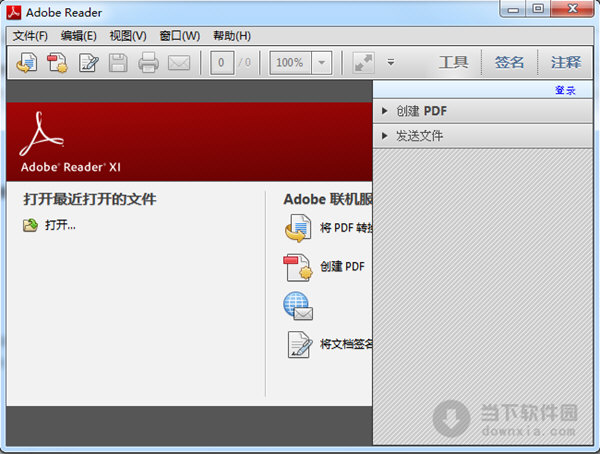
Task: Click the zoom percentage field
Action: pyautogui.click(x=290, y=62)
